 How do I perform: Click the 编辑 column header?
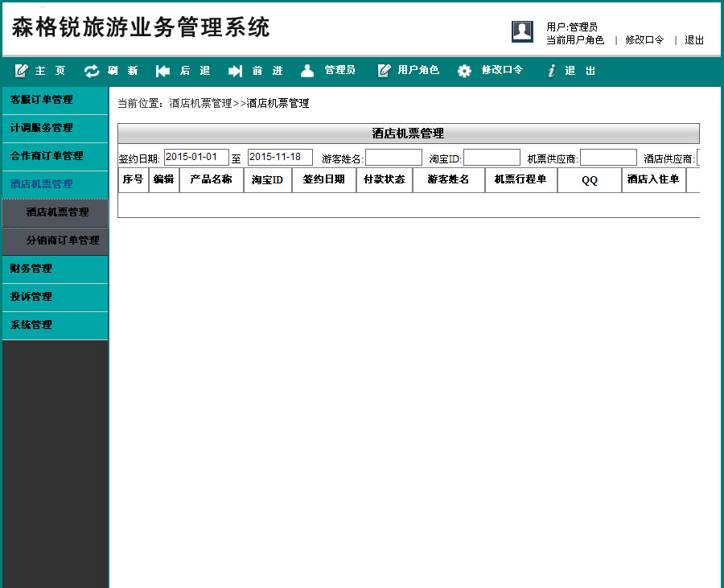click(x=163, y=180)
